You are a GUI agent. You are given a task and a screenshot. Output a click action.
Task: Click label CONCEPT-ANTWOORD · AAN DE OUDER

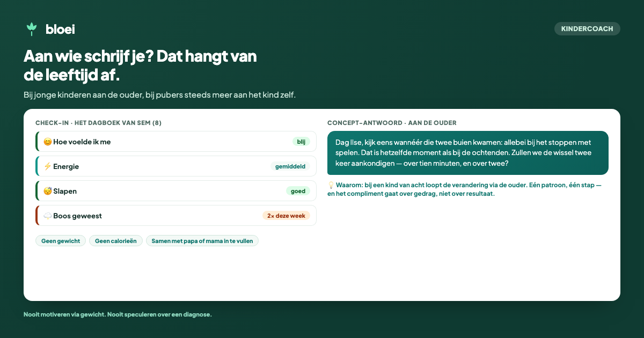(x=392, y=123)
